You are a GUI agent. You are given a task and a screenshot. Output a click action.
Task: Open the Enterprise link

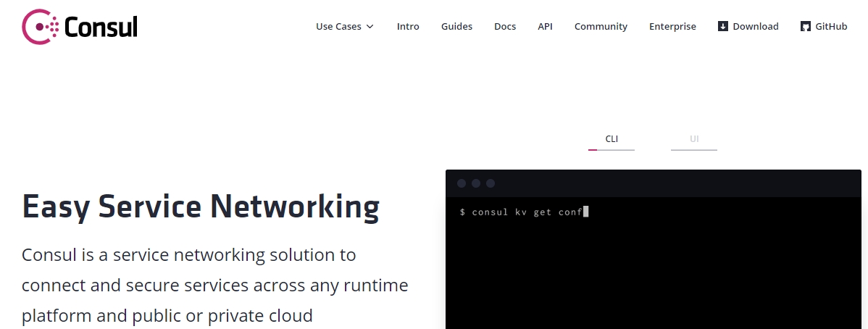672,26
